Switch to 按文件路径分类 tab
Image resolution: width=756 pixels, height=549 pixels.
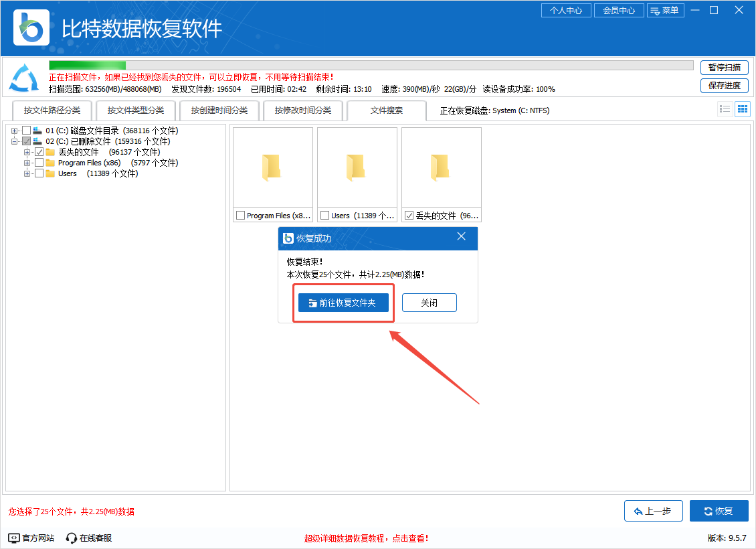coord(52,110)
